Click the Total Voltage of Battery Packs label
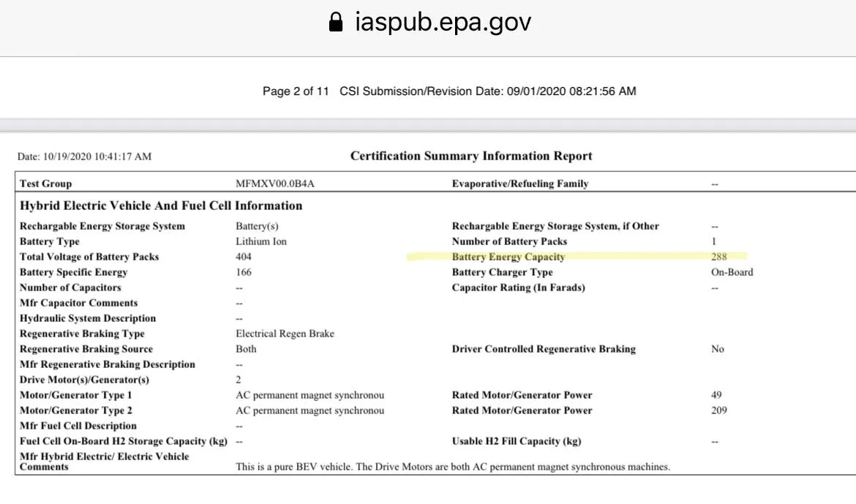 tap(89, 257)
